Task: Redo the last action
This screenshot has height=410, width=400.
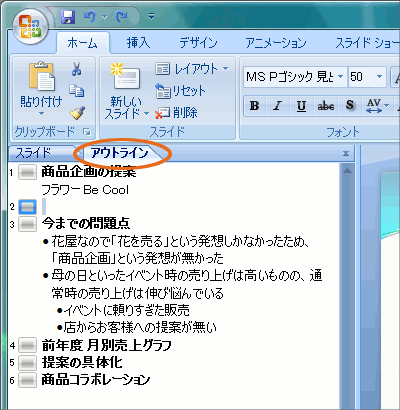Action: click(121, 16)
